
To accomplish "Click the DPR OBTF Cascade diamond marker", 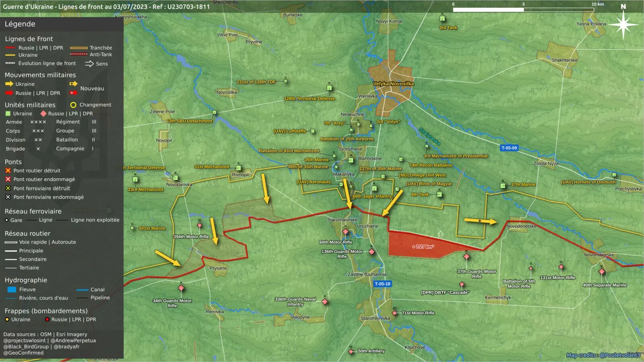I will (x=462, y=284).
